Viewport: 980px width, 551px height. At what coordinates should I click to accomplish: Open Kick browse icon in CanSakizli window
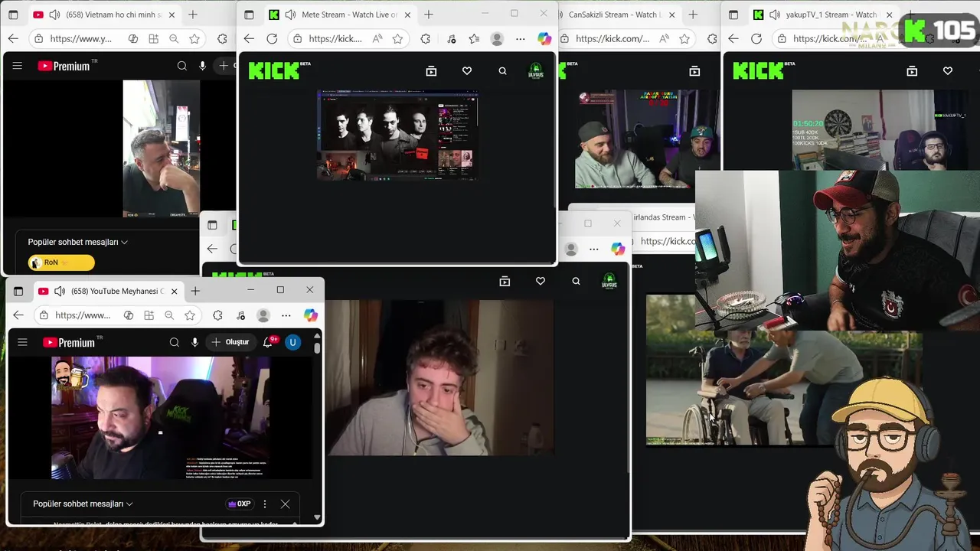pyautogui.click(x=694, y=70)
